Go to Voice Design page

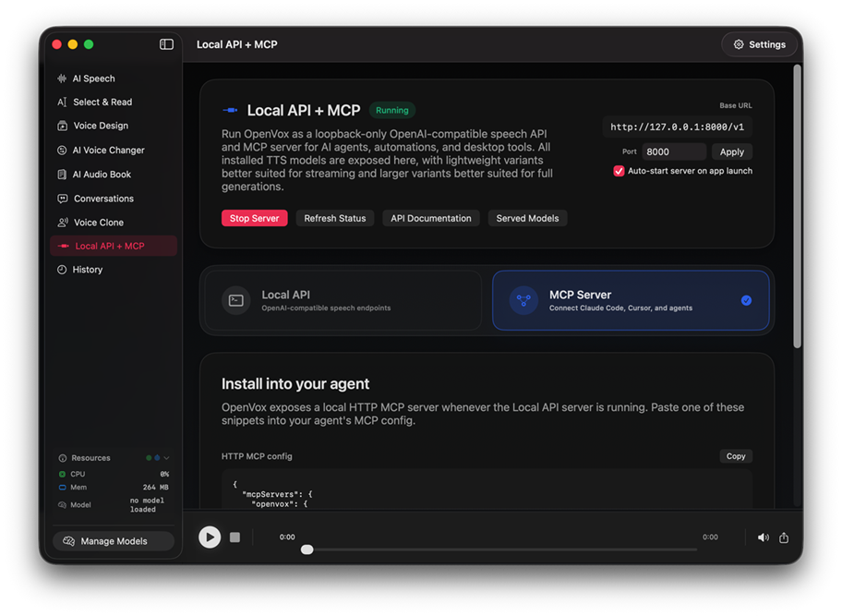(x=114, y=126)
